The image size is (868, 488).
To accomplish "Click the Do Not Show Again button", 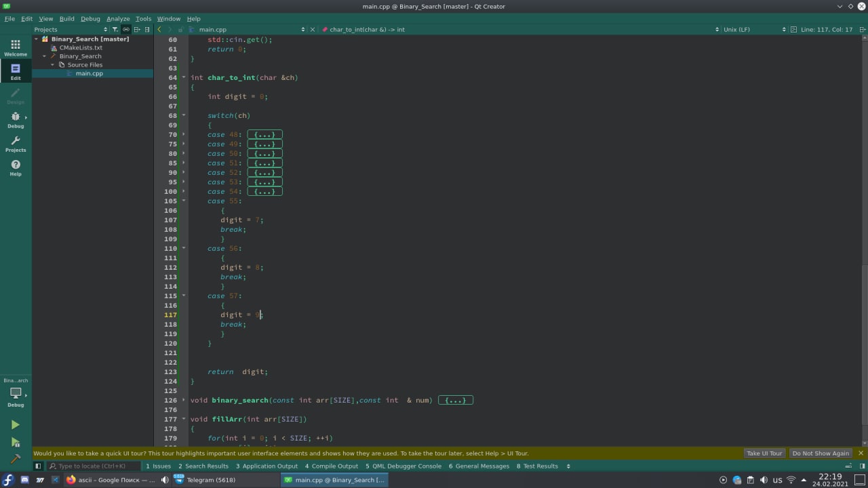I will coord(820,453).
